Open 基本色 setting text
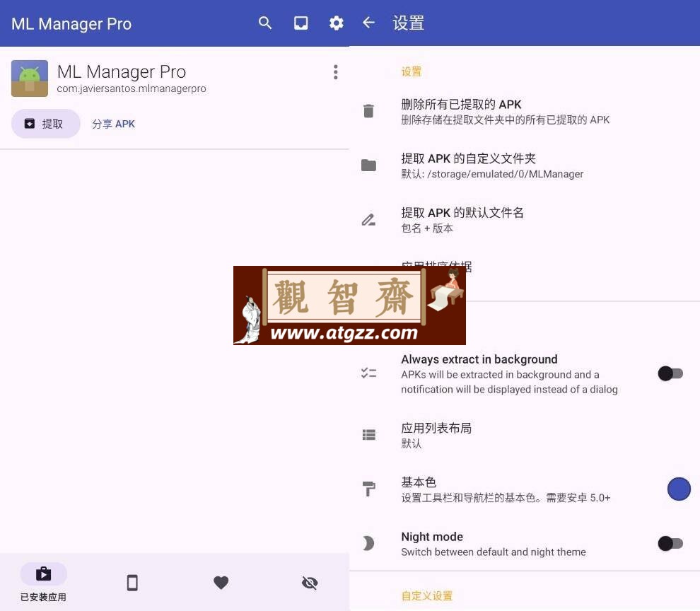700x611 pixels. click(x=506, y=489)
